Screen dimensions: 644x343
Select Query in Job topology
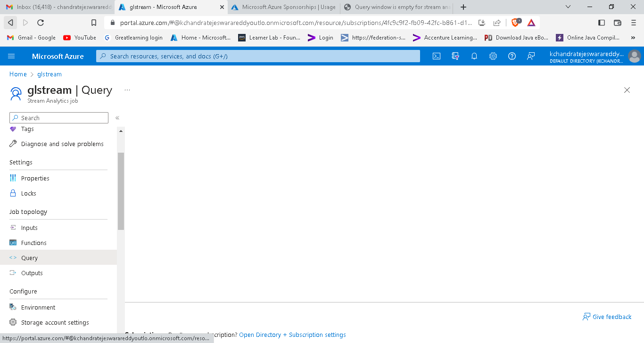coord(58,258)
